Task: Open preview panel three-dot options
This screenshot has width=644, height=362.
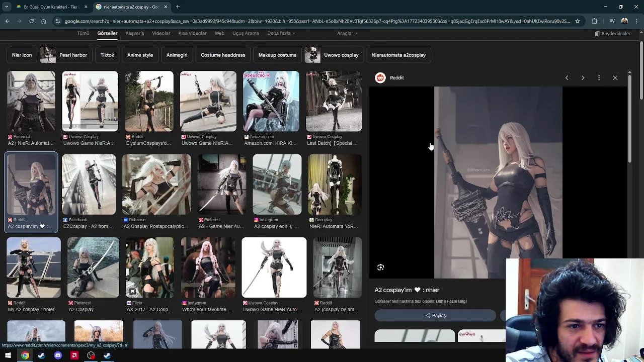Action: click(599, 78)
